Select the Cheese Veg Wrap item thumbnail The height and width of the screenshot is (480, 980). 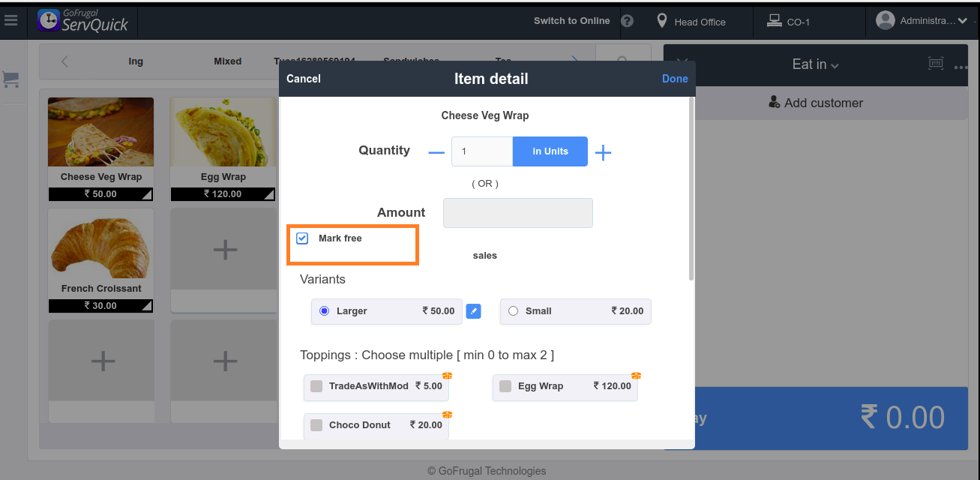point(100,132)
